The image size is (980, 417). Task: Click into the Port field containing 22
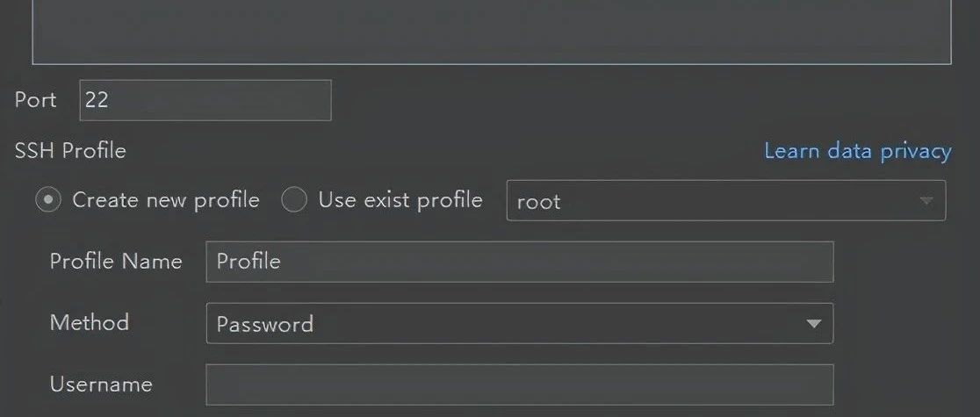pyautogui.click(x=205, y=100)
